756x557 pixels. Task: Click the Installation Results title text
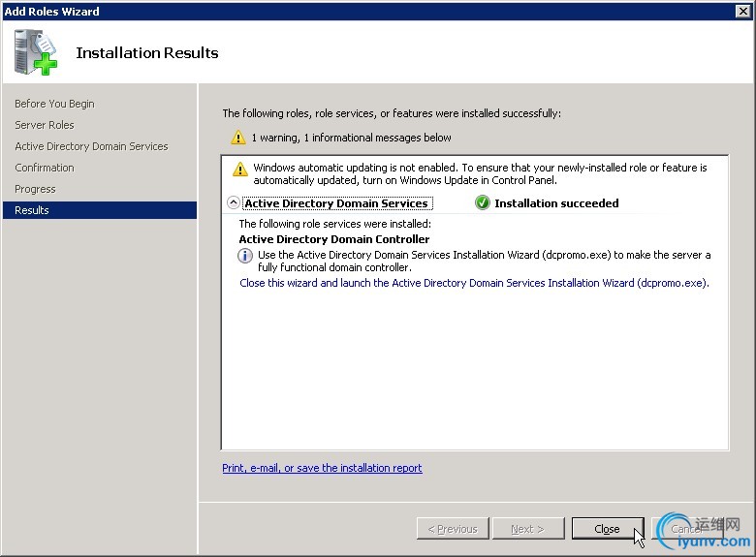pos(147,52)
